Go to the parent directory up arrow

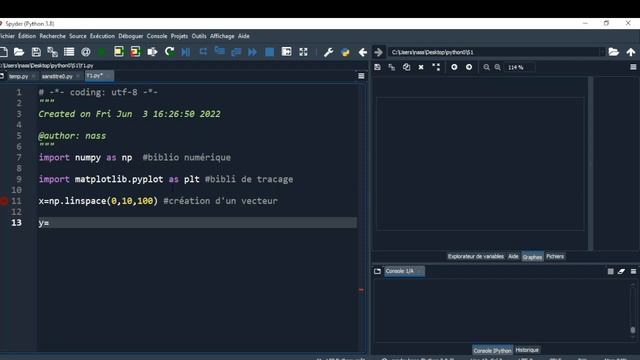coord(631,52)
